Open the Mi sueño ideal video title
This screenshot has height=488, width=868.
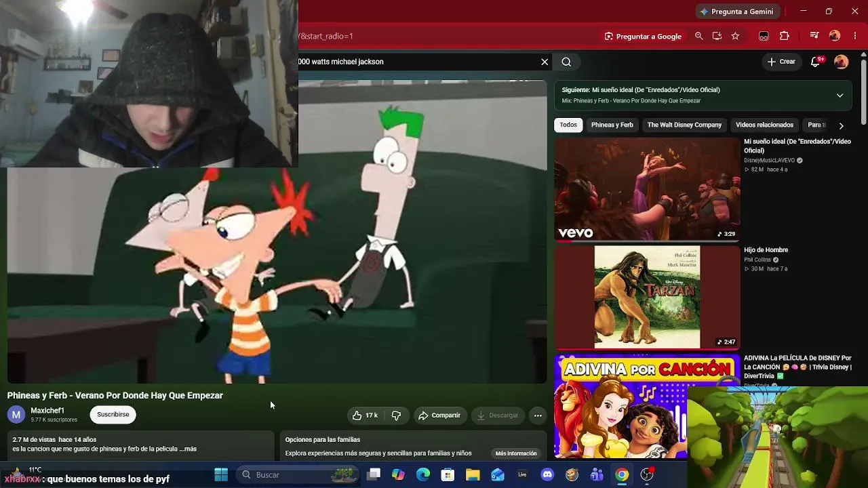pyautogui.click(x=797, y=146)
